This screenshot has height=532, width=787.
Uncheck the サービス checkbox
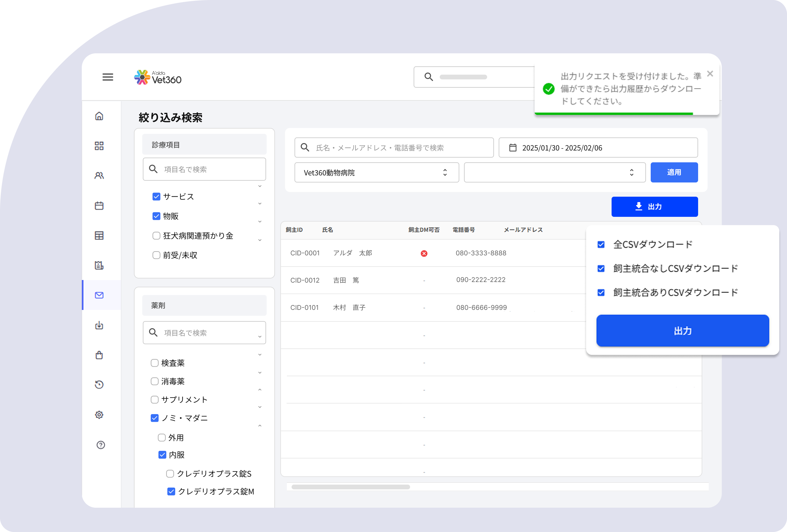tap(156, 197)
